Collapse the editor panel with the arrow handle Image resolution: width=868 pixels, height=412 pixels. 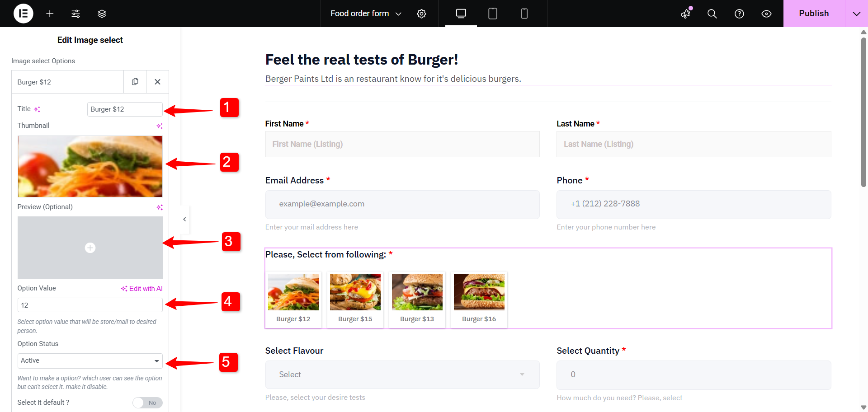(184, 219)
